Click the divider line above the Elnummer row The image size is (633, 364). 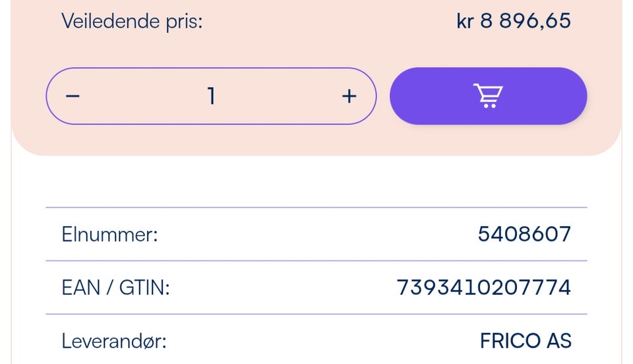tap(316, 208)
